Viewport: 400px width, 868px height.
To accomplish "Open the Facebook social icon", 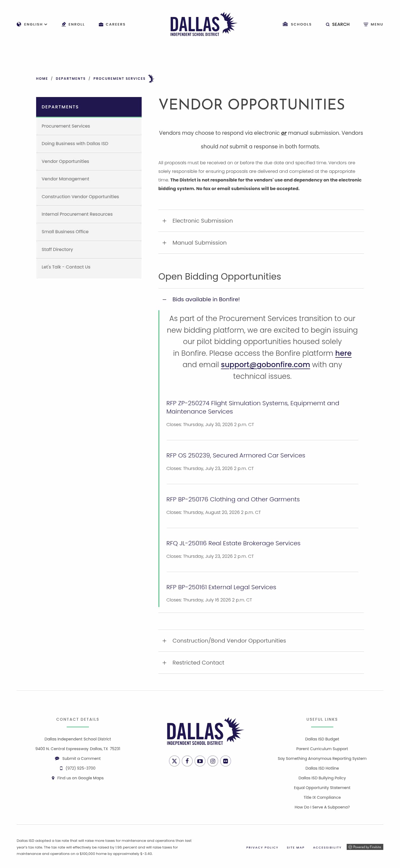I will click(187, 761).
